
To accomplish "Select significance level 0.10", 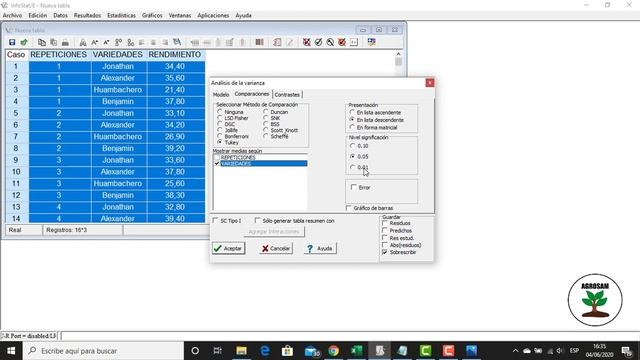I will (353, 146).
